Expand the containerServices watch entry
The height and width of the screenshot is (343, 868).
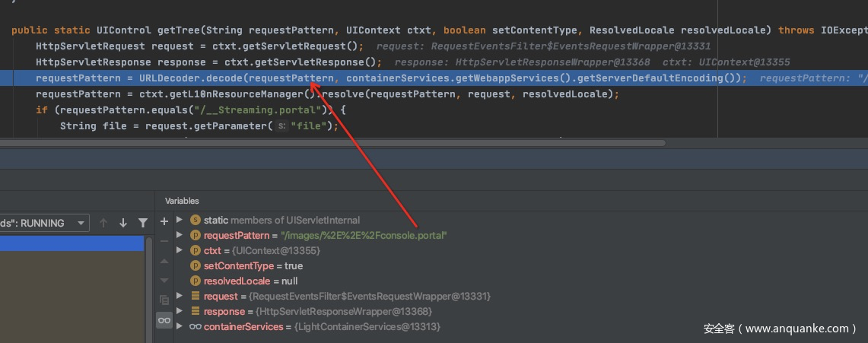180,326
